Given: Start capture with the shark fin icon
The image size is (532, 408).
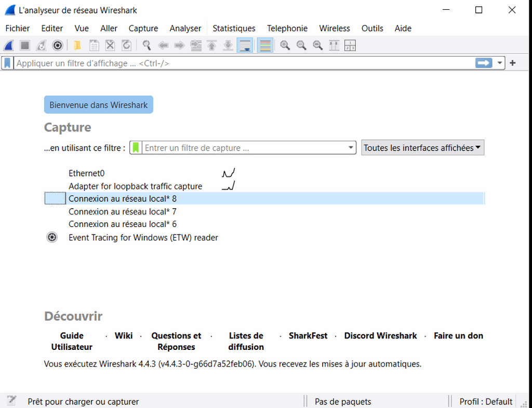Looking at the screenshot, I should (9, 46).
